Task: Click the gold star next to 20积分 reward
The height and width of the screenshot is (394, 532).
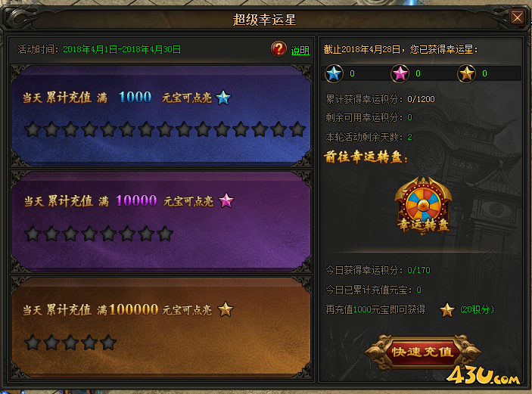Action: 446,310
